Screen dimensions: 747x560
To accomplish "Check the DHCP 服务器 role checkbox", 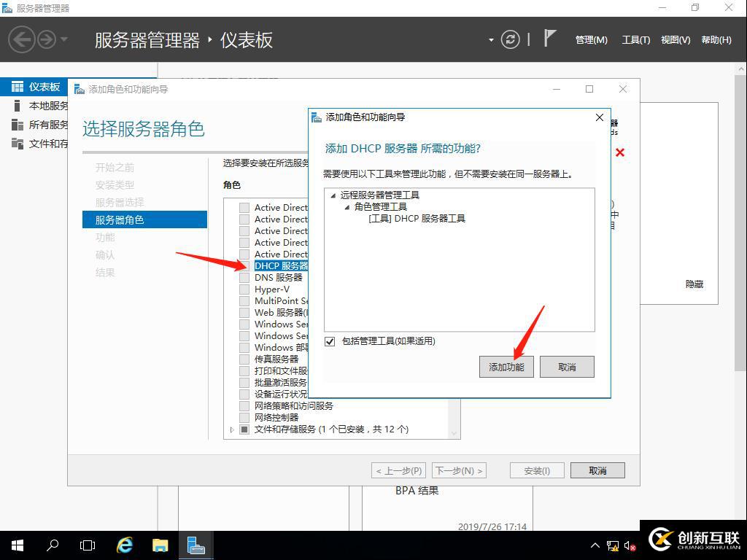I will [244, 265].
